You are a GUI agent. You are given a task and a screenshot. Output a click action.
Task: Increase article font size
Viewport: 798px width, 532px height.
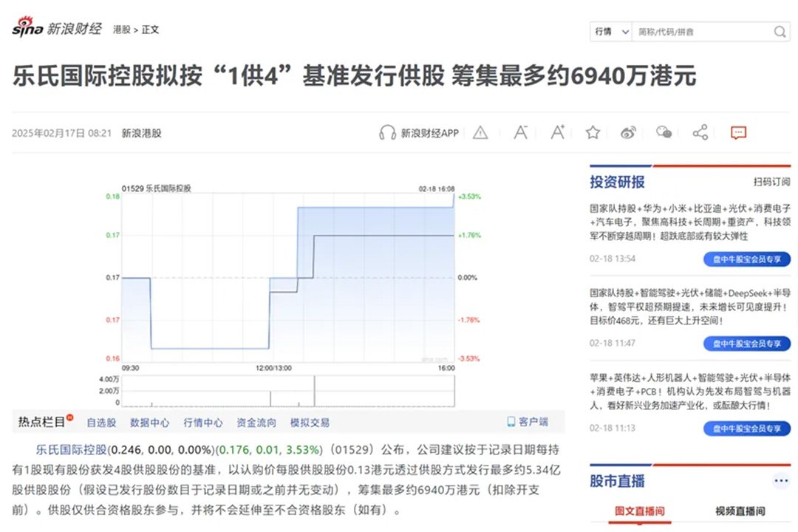coord(558,133)
